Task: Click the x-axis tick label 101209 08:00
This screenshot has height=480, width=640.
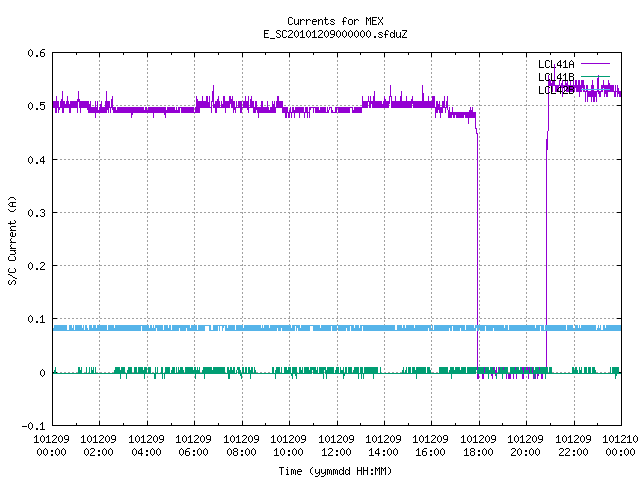Action: pos(241,445)
